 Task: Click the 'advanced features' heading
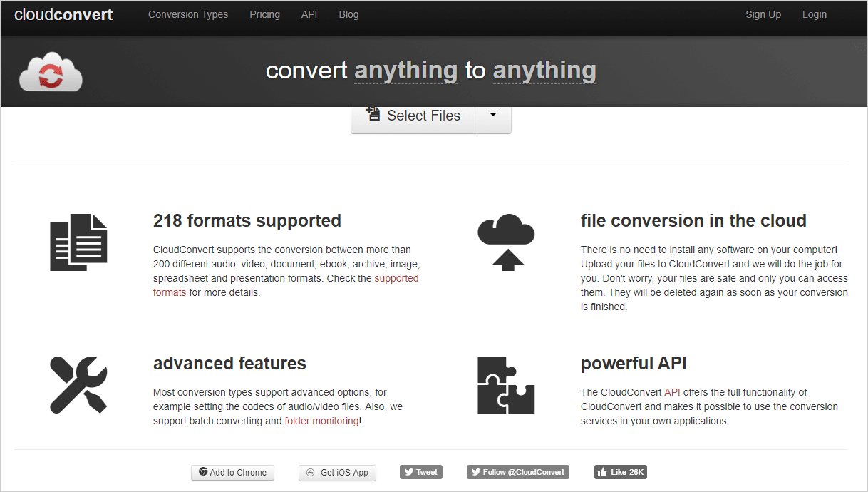tap(229, 364)
